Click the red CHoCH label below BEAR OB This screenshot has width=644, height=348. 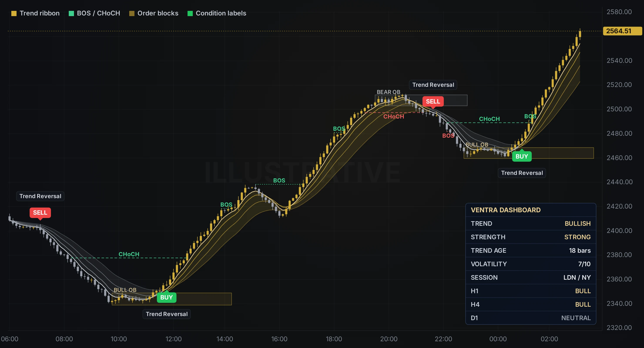tap(394, 117)
